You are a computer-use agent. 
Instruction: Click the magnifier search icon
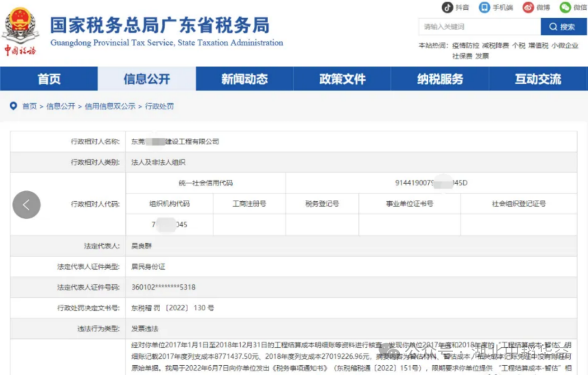tap(553, 26)
